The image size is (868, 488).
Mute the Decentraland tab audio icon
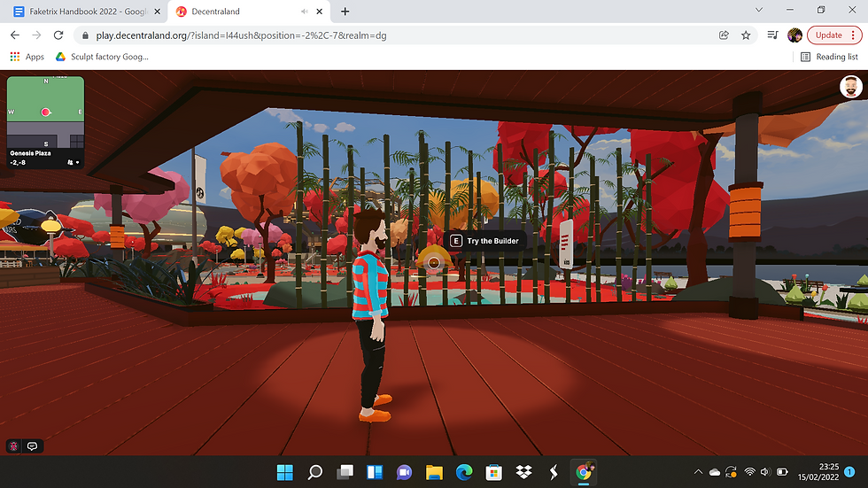304,11
